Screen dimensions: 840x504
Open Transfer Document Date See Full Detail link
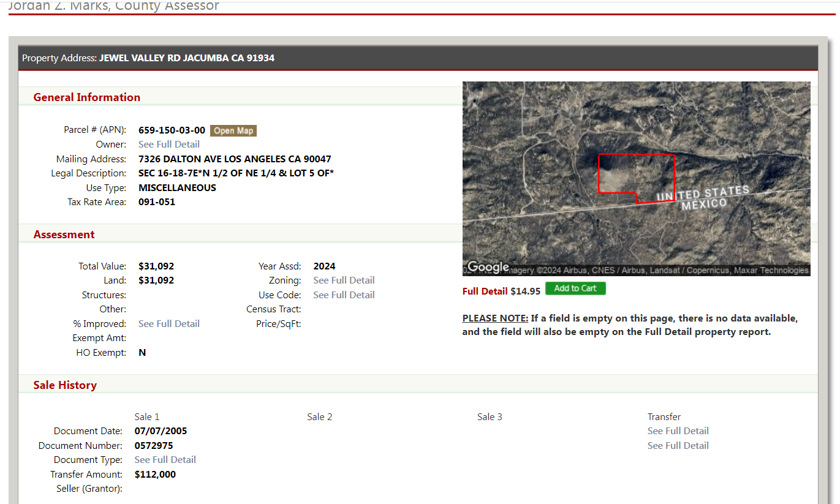pyautogui.click(x=678, y=431)
